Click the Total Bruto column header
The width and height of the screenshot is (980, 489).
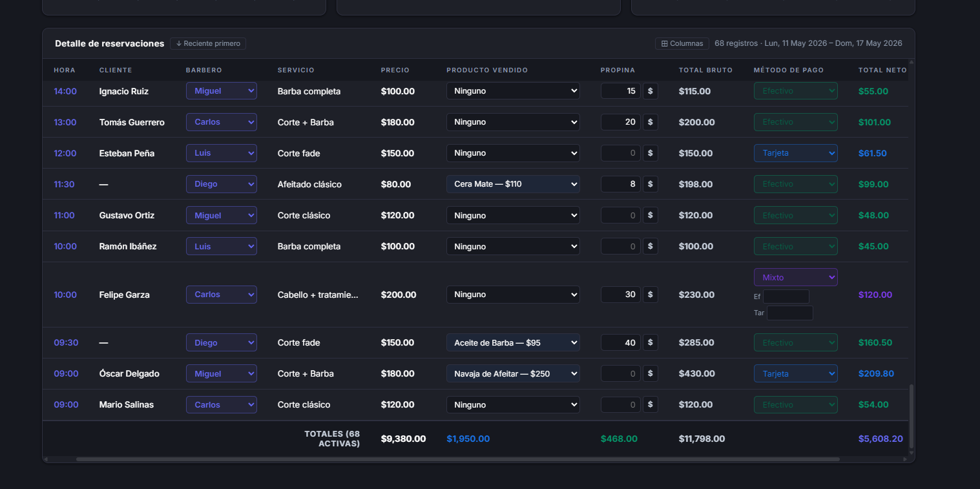pyautogui.click(x=705, y=70)
